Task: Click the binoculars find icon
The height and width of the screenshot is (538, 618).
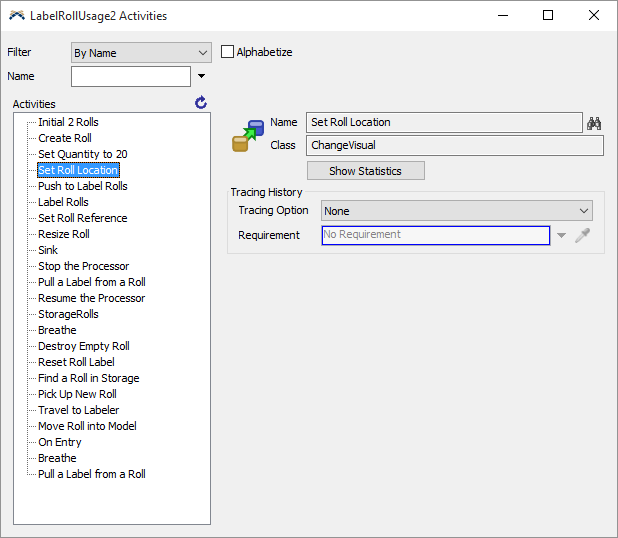Action: click(x=594, y=122)
